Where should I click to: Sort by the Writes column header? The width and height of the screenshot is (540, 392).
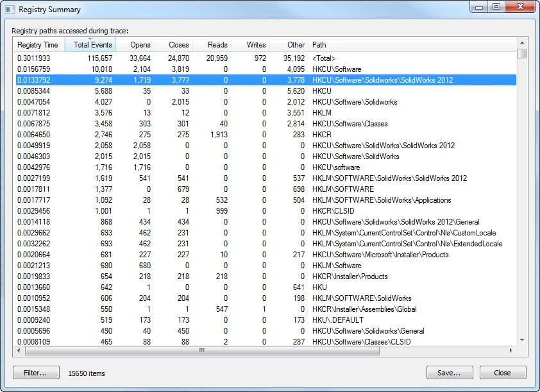(251, 45)
